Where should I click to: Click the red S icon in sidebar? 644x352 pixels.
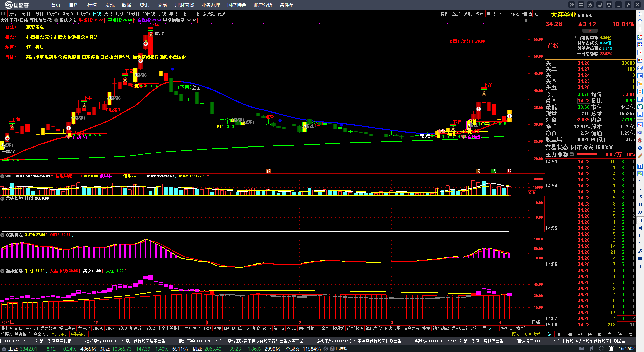coord(640,140)
